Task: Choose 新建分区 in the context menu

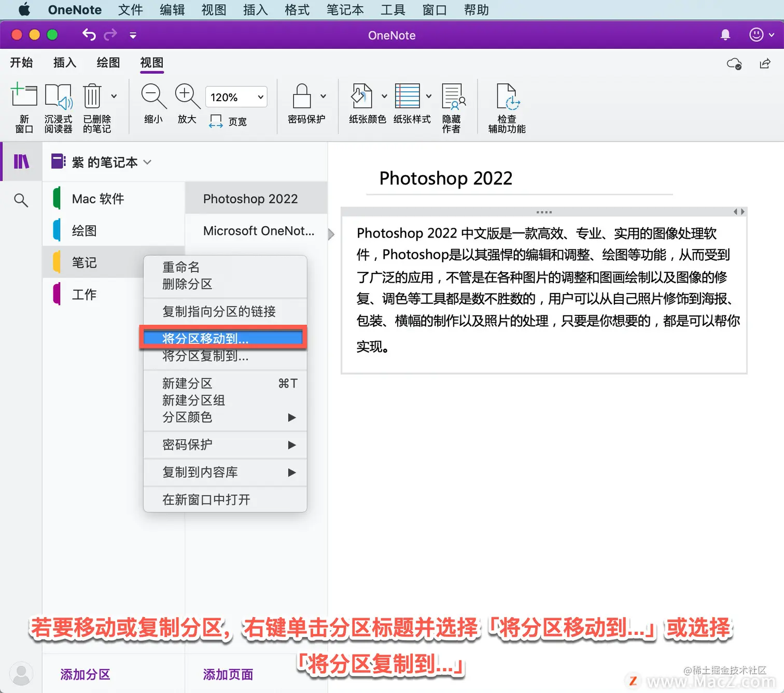Action: (x=225, y=383)
